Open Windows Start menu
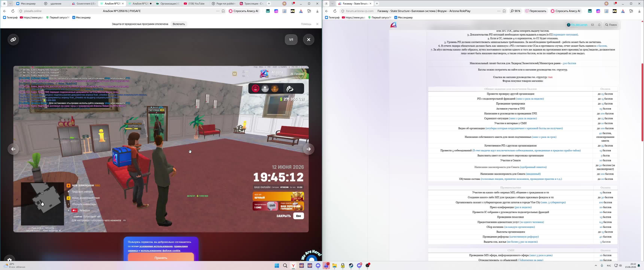This screenshot has width=644, height=270. coord(277,265)
